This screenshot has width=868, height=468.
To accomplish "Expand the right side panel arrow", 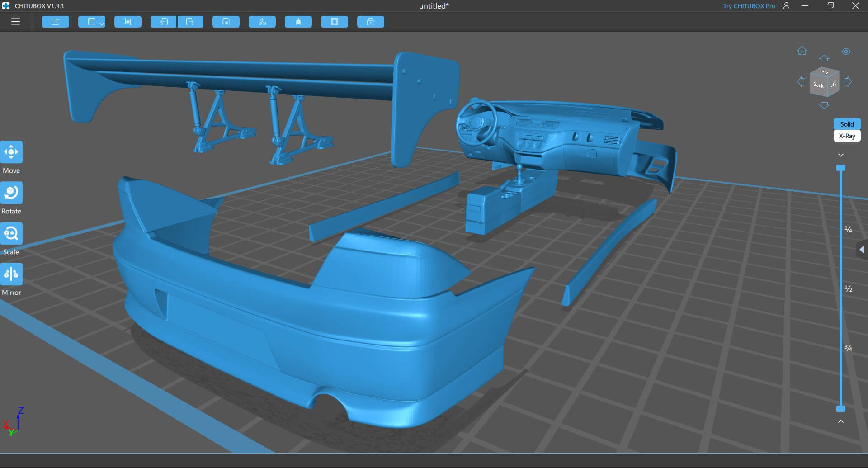I will [x=862, y=250].
